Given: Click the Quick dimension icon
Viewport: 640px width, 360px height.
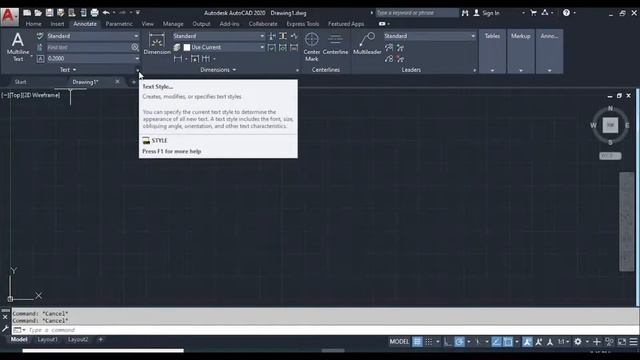Looking at the screenshot, I should point(195,59).
